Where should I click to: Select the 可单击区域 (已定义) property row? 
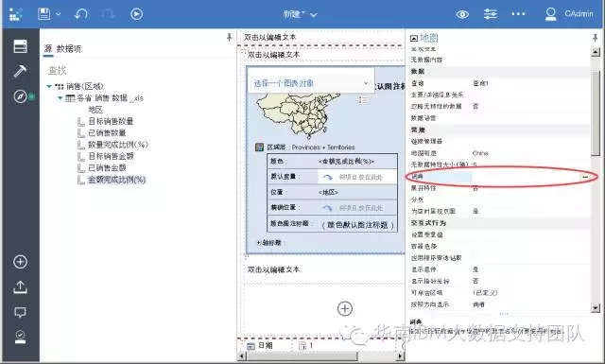[x=500, y=292]
